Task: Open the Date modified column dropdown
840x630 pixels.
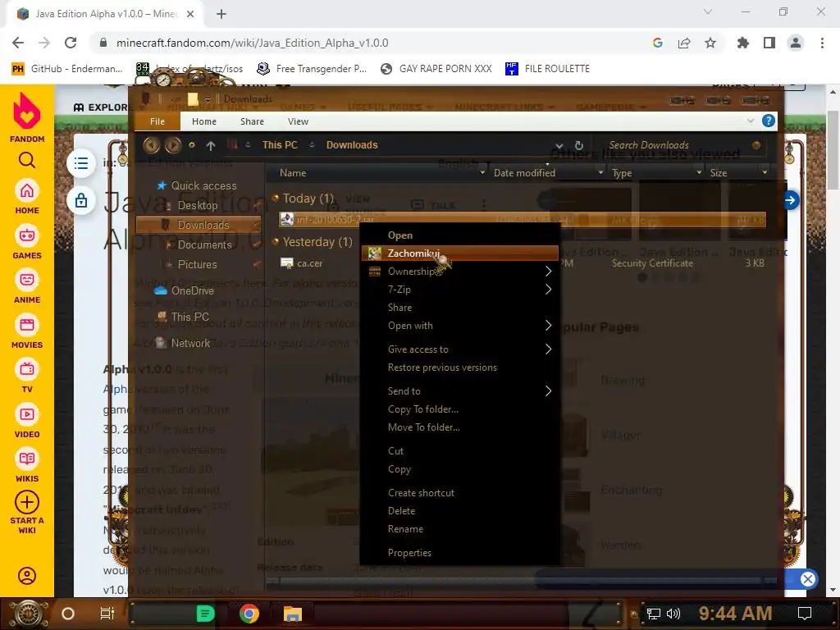Action: [600, 172]
